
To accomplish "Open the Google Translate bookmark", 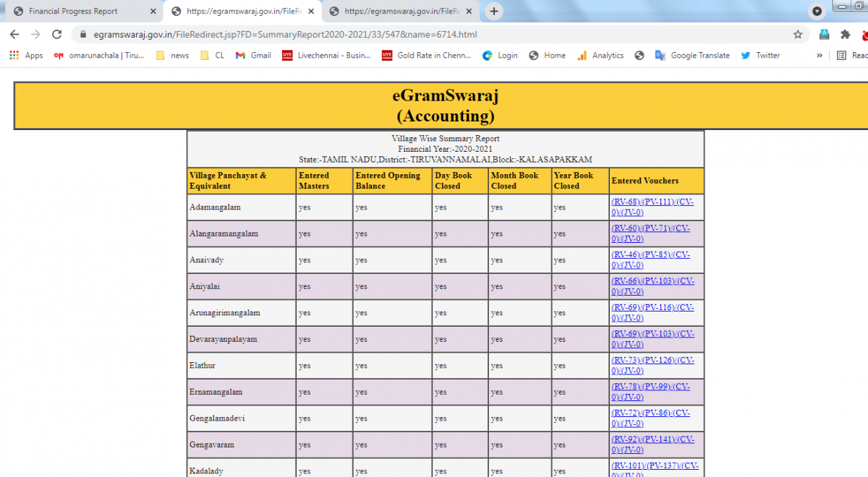I will tap(692, 56).
